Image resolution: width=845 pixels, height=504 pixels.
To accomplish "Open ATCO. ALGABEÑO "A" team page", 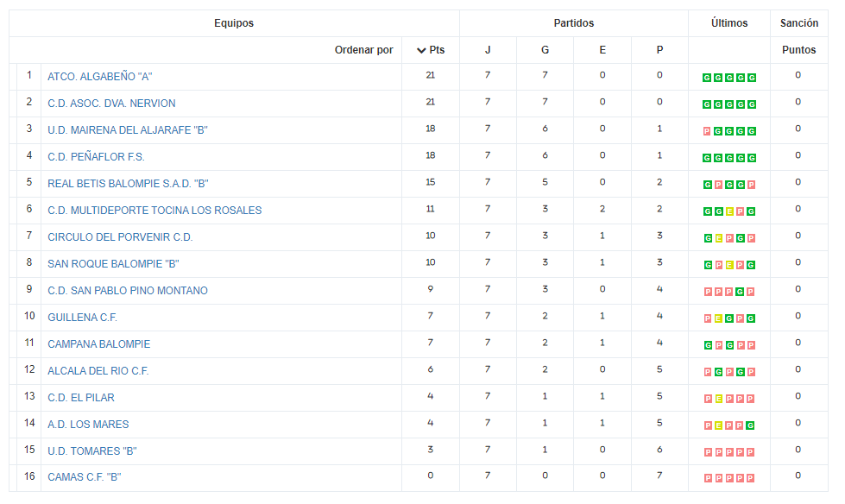I will (100, 77).
